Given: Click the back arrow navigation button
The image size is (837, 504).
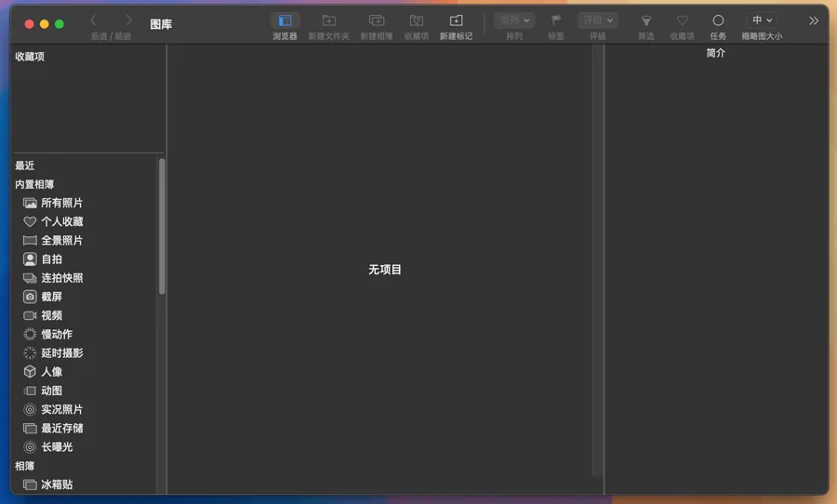Looking at the screenshot, I should 93,20.
